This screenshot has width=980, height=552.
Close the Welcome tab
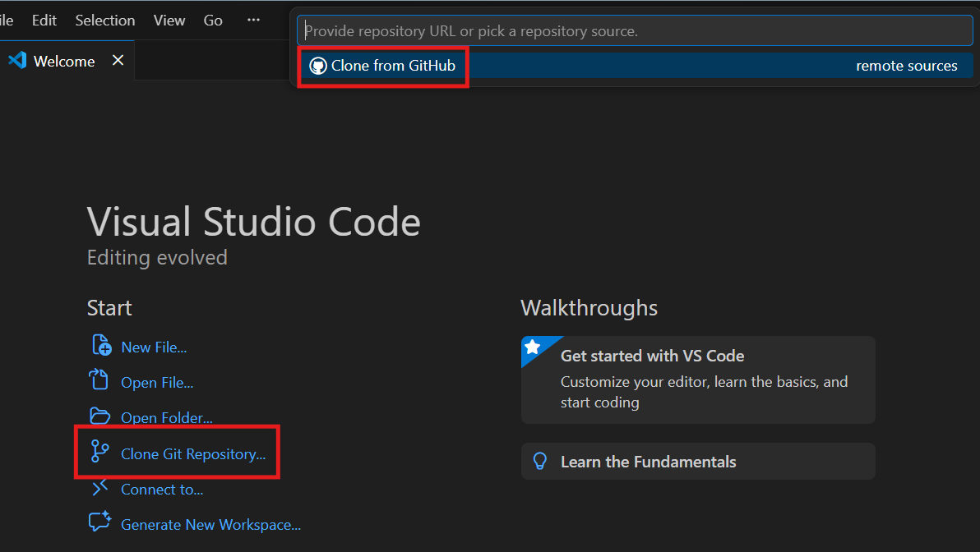tap(118, 60)
